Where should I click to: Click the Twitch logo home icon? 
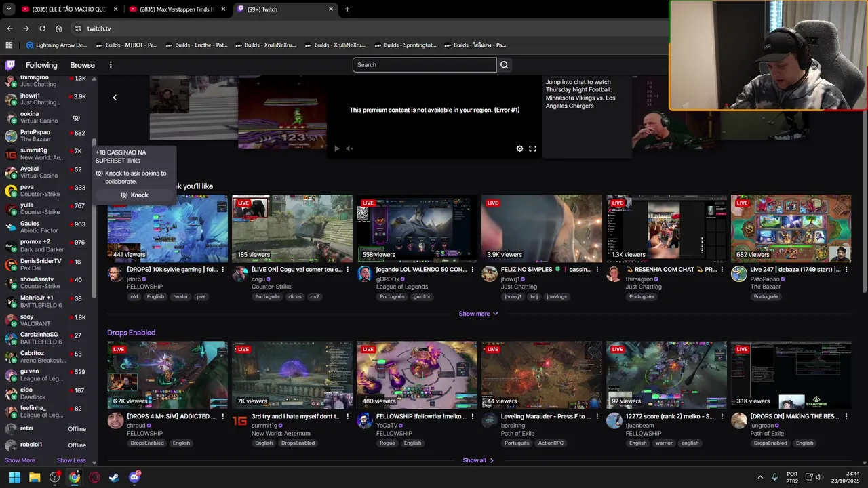(x=9, y=65)
